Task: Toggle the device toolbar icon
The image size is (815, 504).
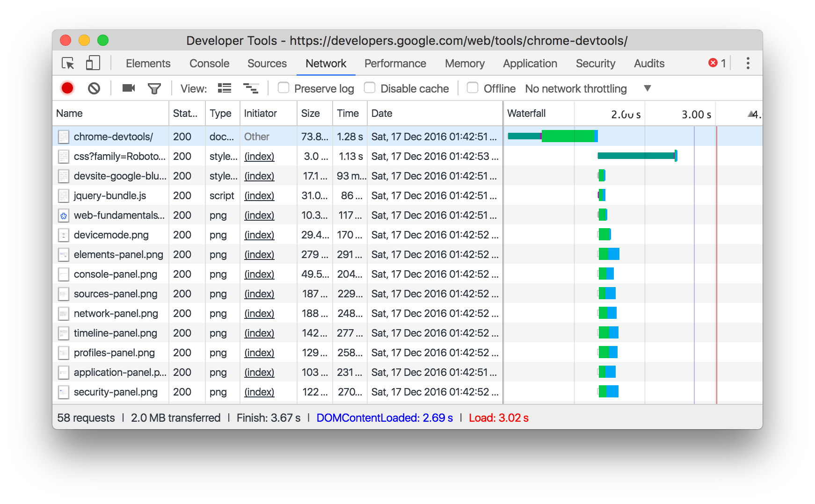Action: click(92, 63)
